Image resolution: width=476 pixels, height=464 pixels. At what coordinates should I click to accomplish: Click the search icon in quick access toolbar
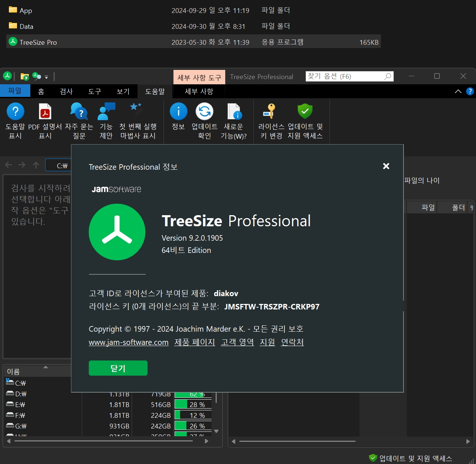pyautogui.click(x=36, y=77)
